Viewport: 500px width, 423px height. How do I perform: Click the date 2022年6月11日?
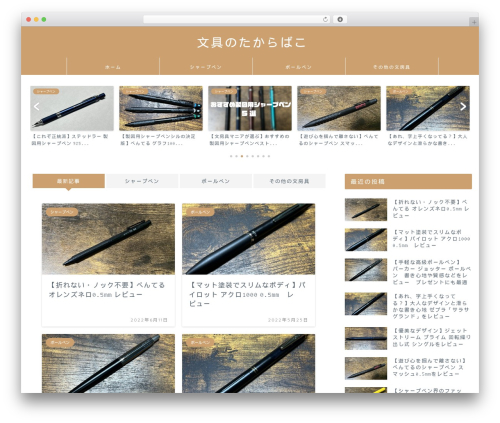tap(149, 320)
